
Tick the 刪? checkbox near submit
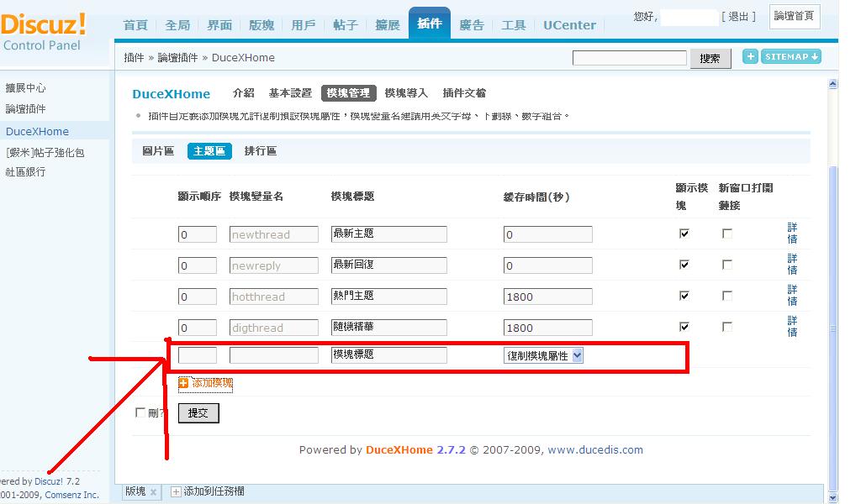140,412
